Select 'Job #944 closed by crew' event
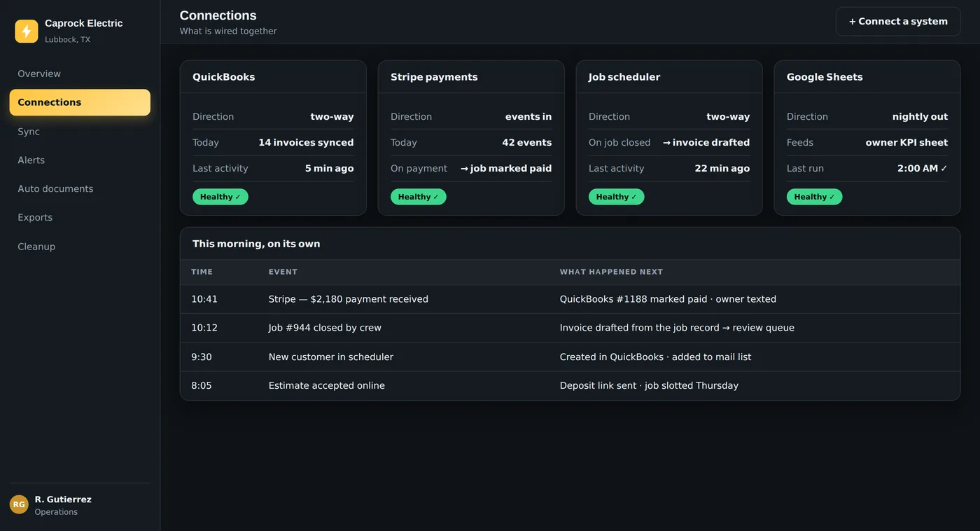This screenshot has width=980, height=531. tap(325, 328)
